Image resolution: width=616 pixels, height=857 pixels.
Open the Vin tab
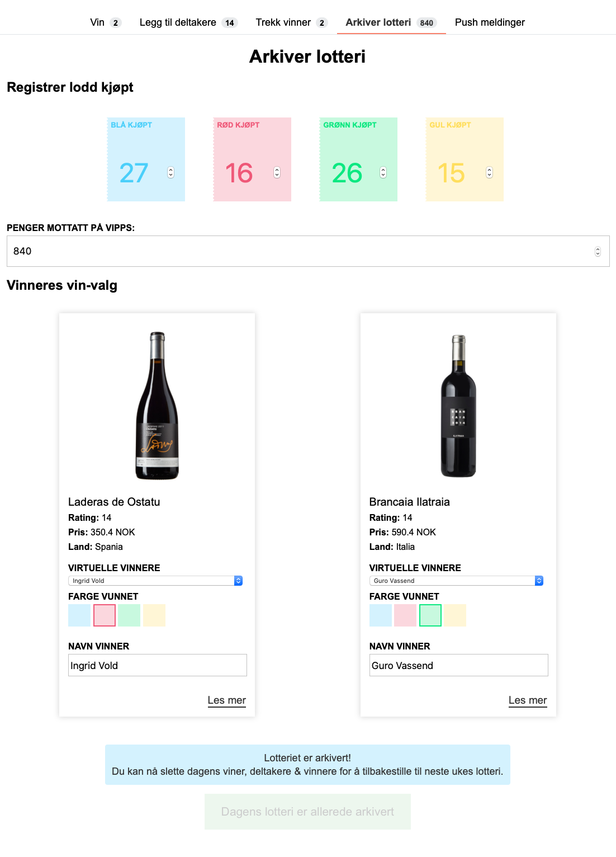pos(105,22)
